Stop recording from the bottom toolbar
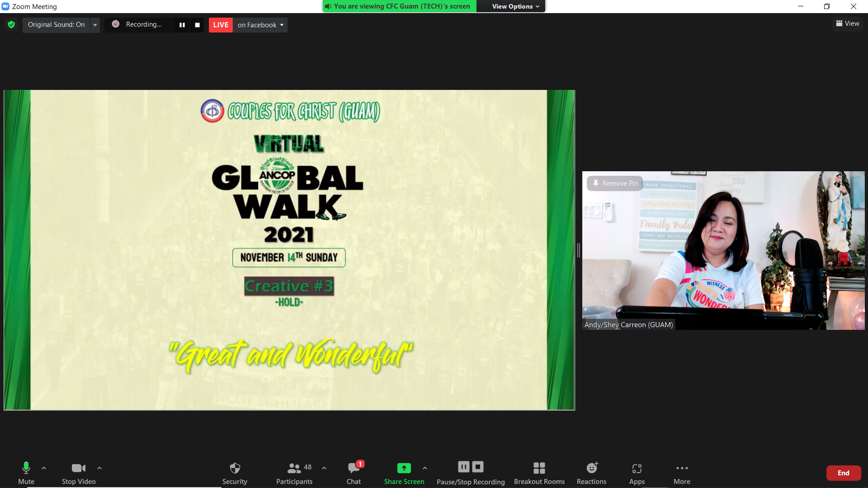 click(x=478, y=467)
